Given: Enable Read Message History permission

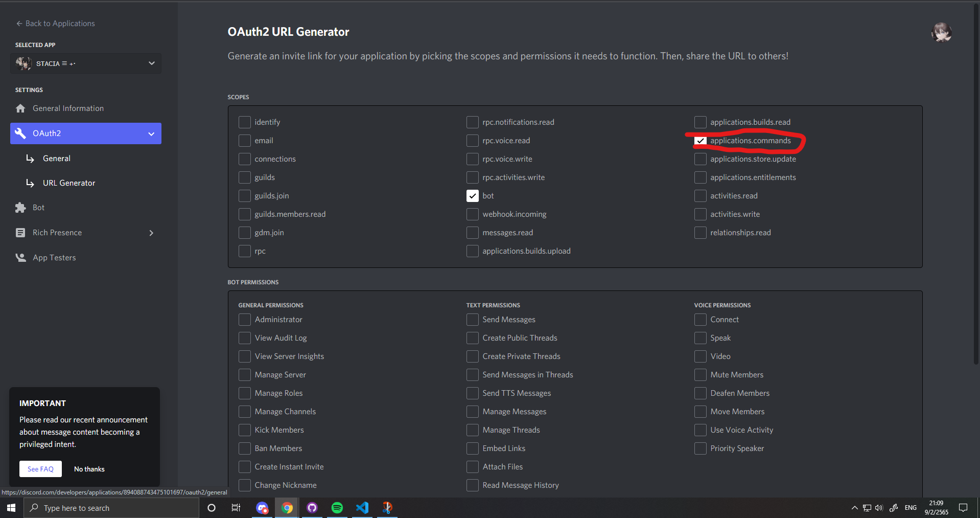Looking at the screenshot, I should [x=473, y=485].
